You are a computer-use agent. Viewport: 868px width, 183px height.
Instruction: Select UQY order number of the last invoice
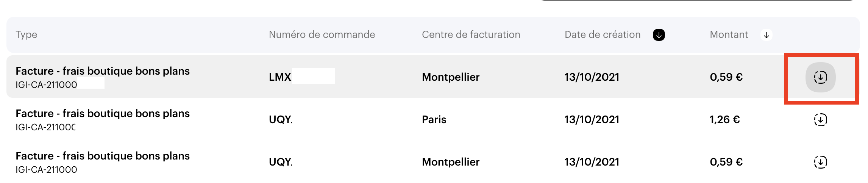280,162
